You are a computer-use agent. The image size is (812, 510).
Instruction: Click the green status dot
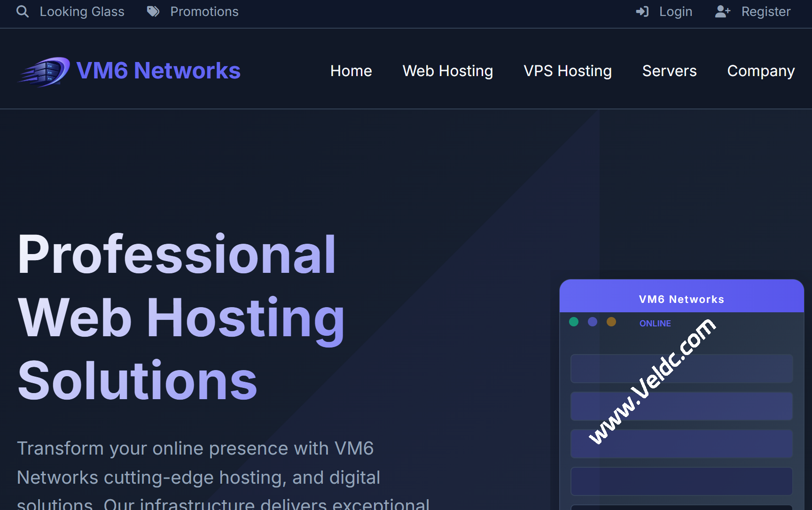tap(574, 322)
